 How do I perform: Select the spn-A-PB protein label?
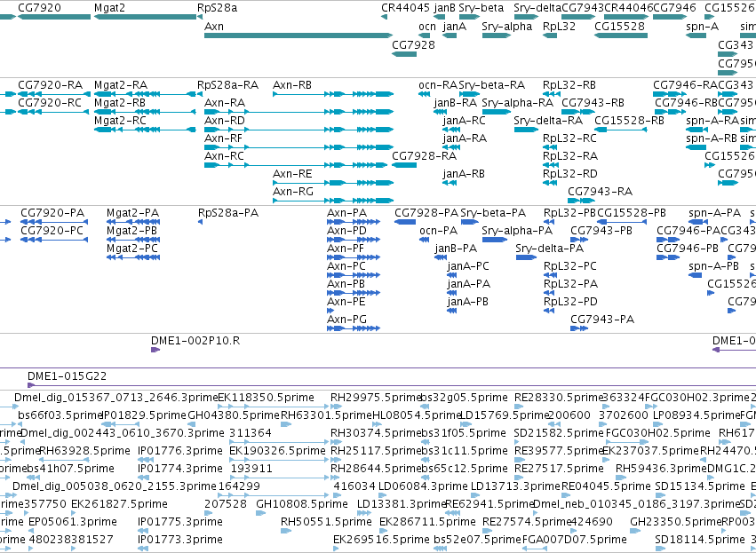tap(713, 266)
